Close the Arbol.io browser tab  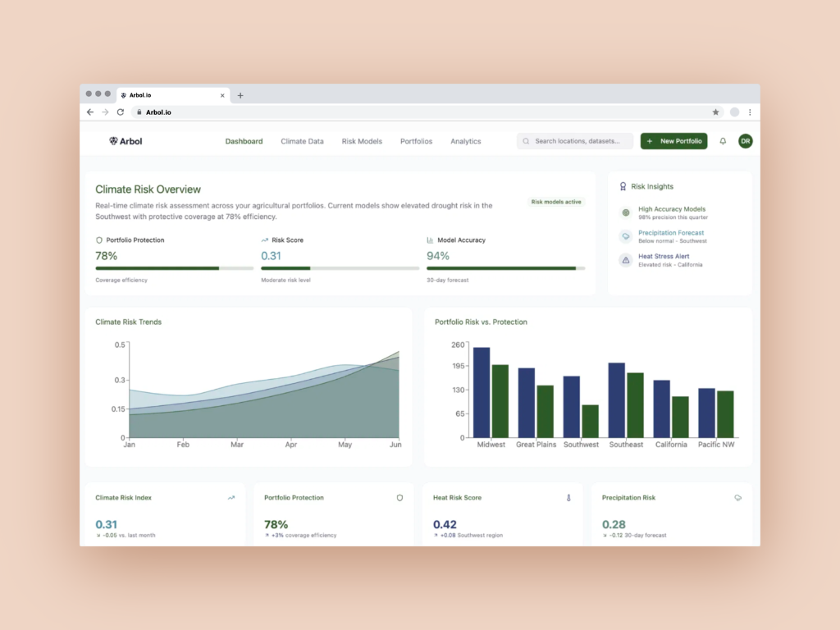tap(222, 95)
